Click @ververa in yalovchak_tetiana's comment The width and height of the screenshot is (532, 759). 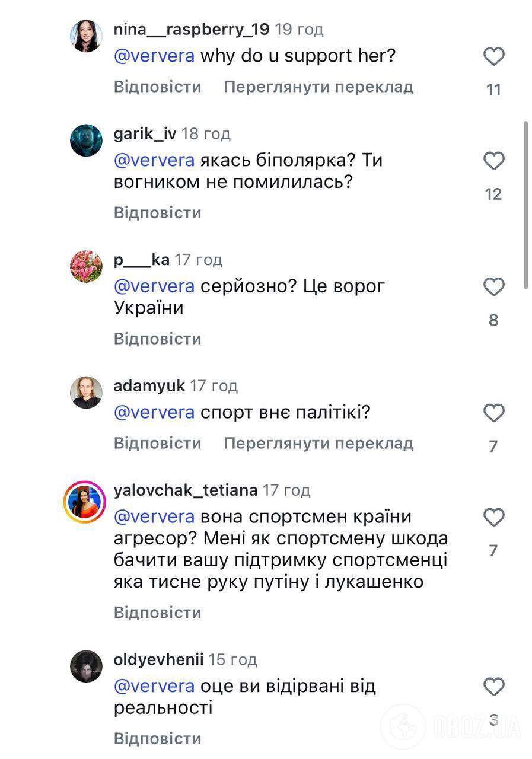coord(153,516)
